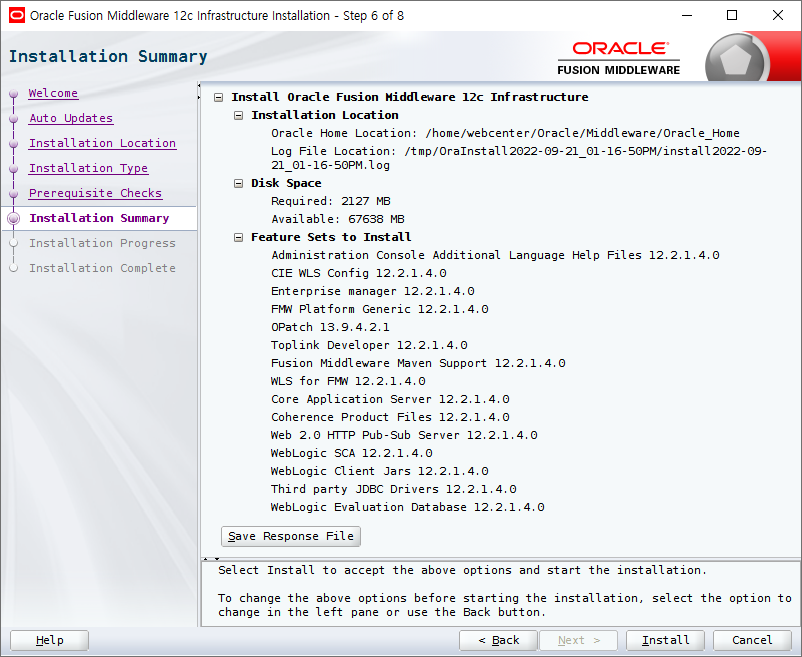Open the Prerequisite Checks step
Viewport: 802px width, 657px height.
click(95, 193)
